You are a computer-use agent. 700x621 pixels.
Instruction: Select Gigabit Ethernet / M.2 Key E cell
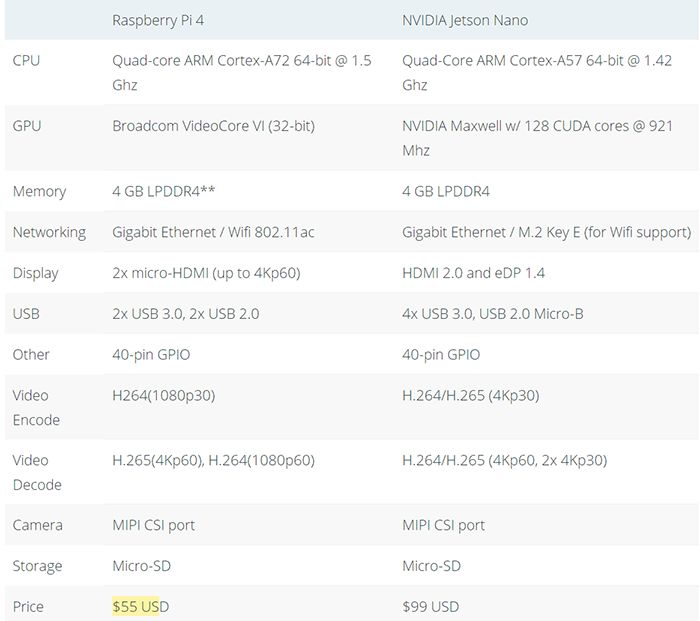tap(546, 233)
